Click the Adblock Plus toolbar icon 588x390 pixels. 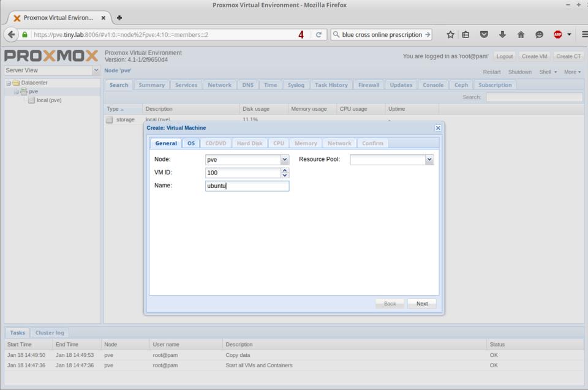pos(557,35)
